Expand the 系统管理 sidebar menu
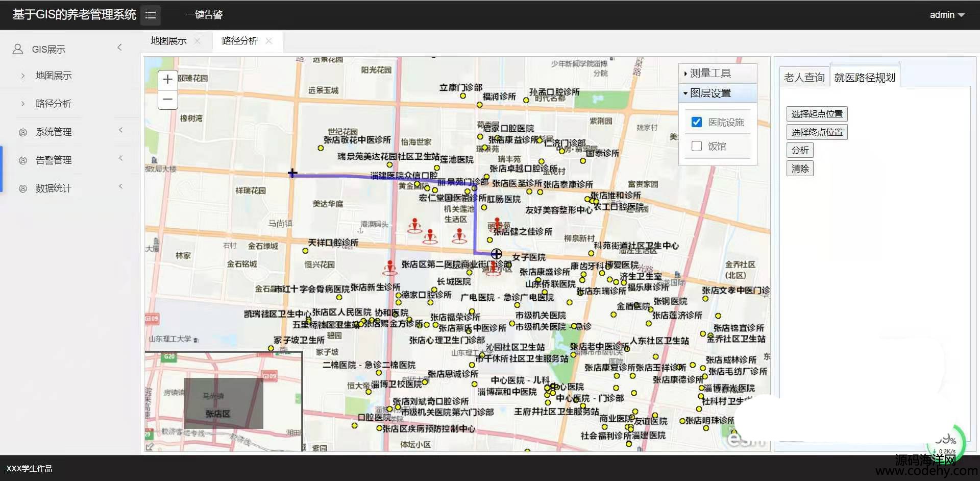 pos(54,132)
